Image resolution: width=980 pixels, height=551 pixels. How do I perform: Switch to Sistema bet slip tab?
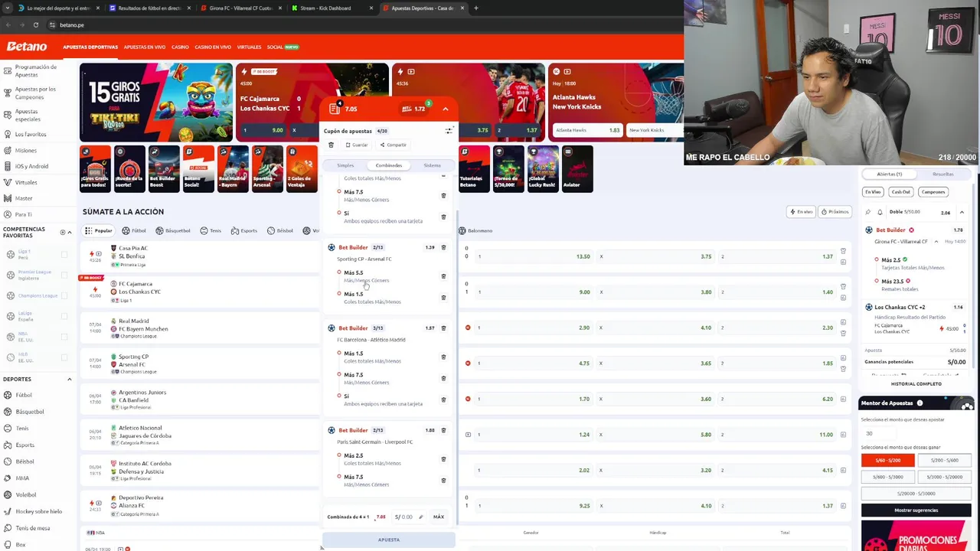(x=432, y=165)
